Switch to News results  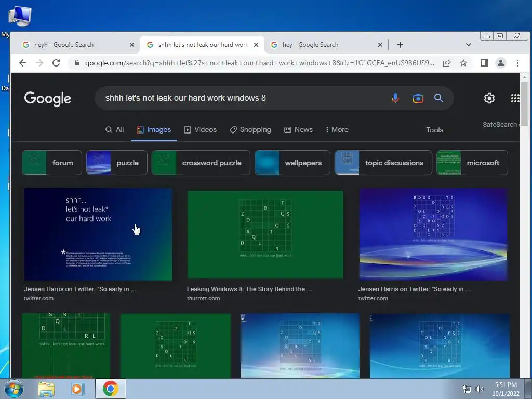coord(299,129)
